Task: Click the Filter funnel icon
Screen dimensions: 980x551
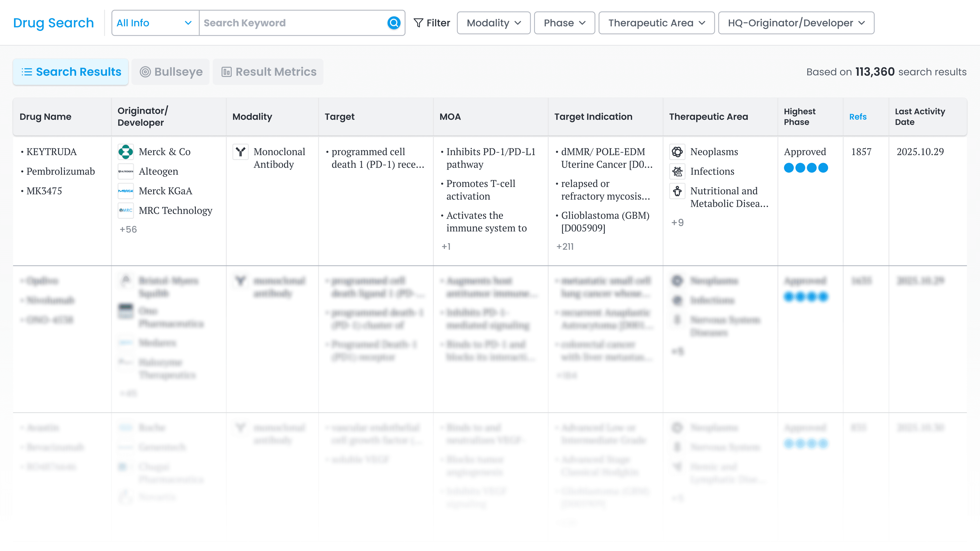Action: click(x=419, y=23)
